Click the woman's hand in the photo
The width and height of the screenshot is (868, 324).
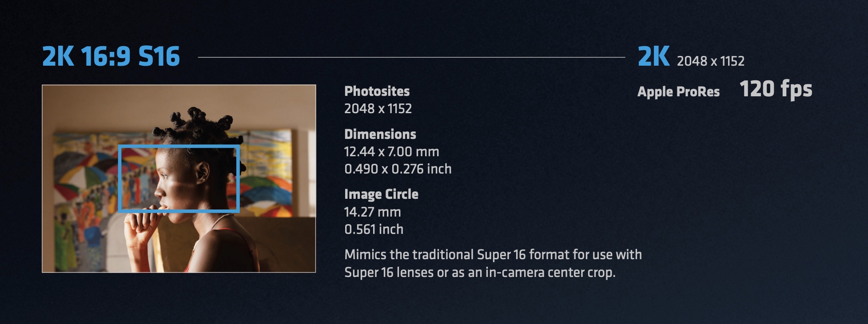(139, 226)
